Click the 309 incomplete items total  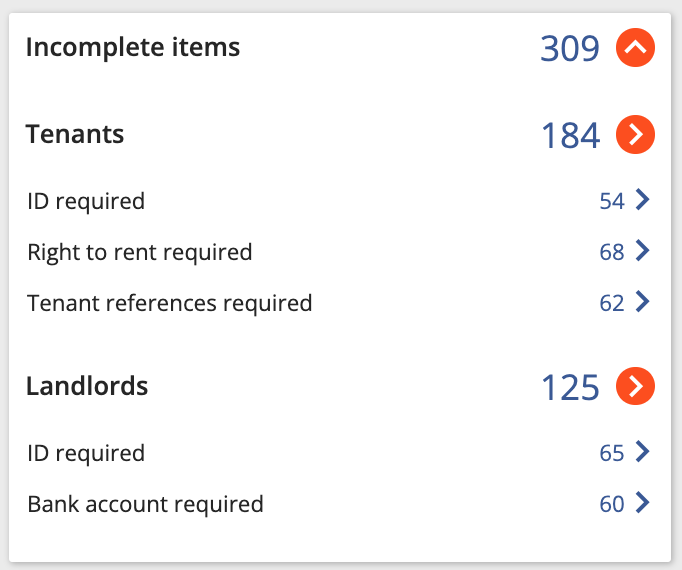pyautogui.click(x=570, y=48)
